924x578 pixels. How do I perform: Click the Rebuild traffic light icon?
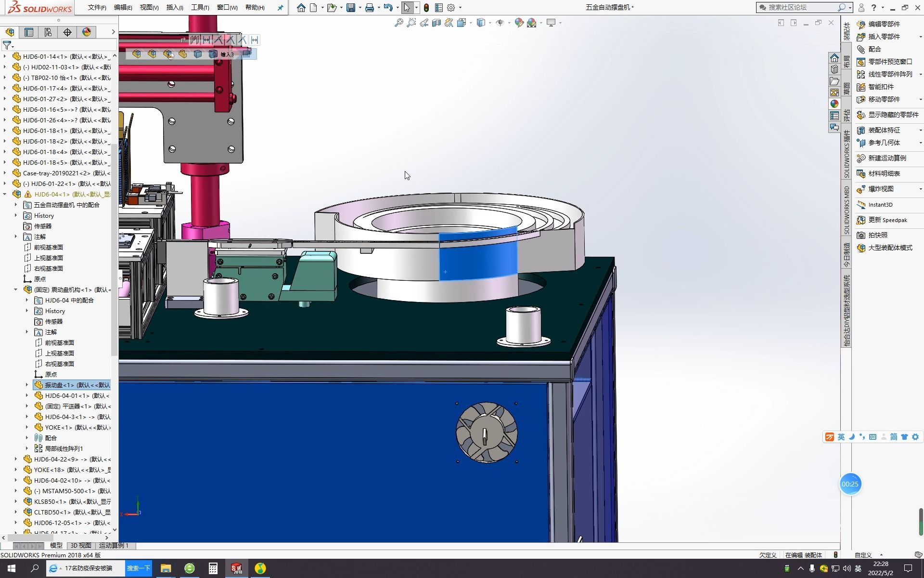(x=426, y=8)
